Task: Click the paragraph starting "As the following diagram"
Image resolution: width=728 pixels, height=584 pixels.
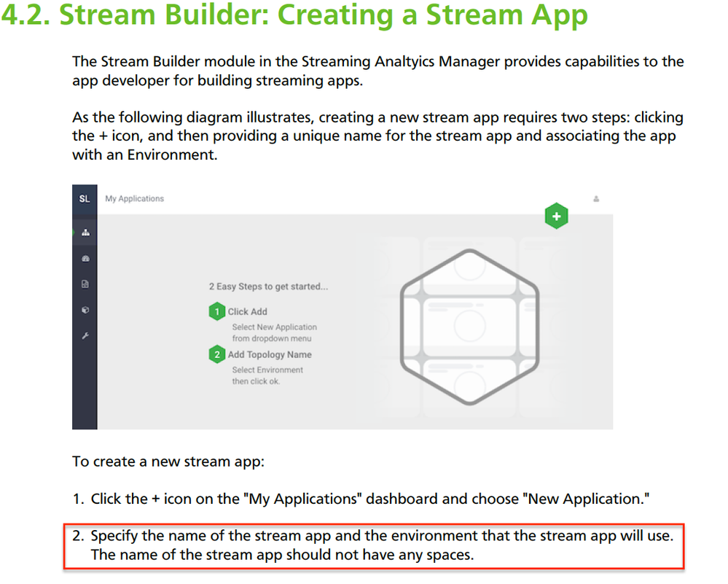Action: click(378, 136)
